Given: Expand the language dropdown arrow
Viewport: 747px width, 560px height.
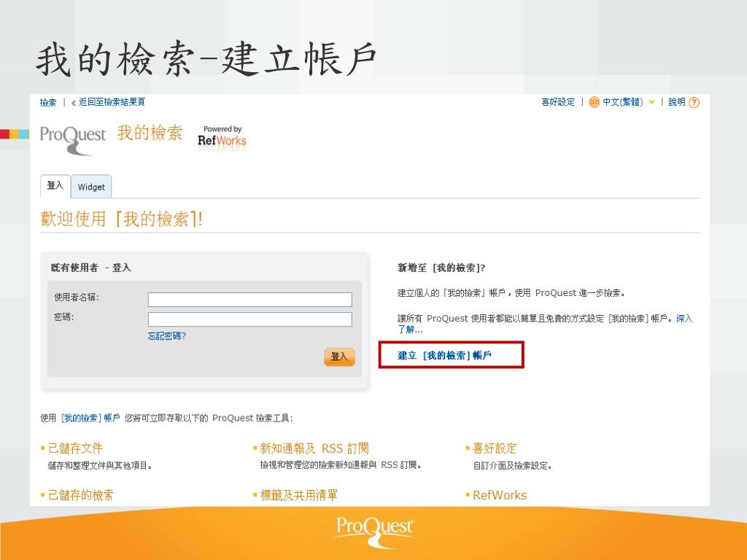Looking at the screenshot, I should click(x=651, y=102).
